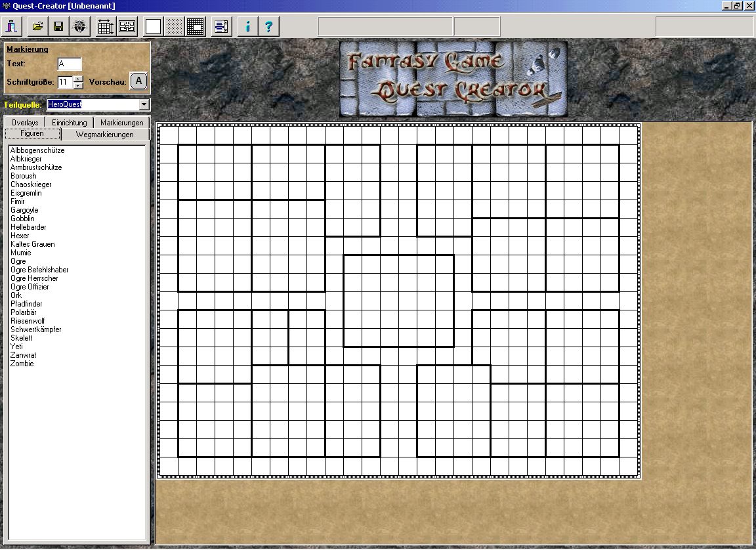Pick Fimir in the Figuren list

[x=17, y=201]
